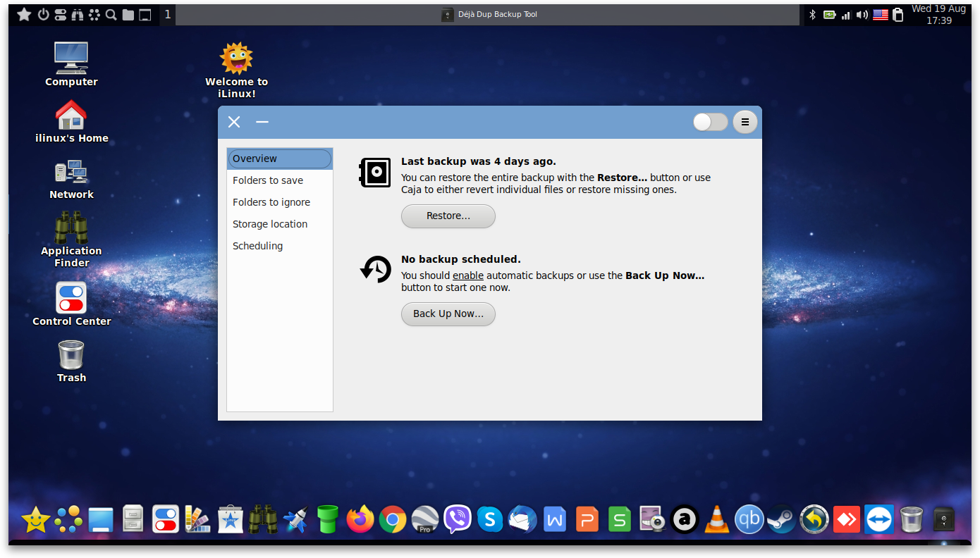Open qBittorrent from the dock

(749, 520)
